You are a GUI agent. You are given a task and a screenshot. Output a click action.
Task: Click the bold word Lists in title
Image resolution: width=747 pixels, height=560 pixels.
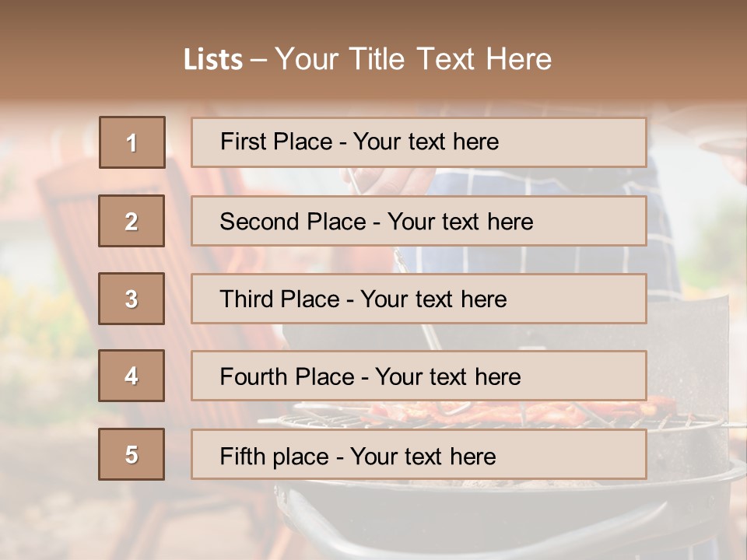tap(212, 59)
